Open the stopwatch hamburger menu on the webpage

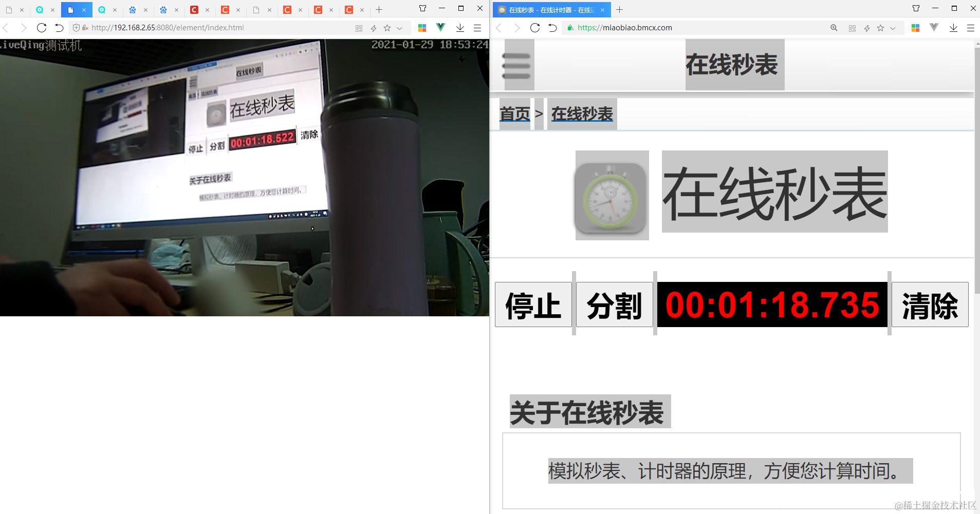tap(516, 65)
